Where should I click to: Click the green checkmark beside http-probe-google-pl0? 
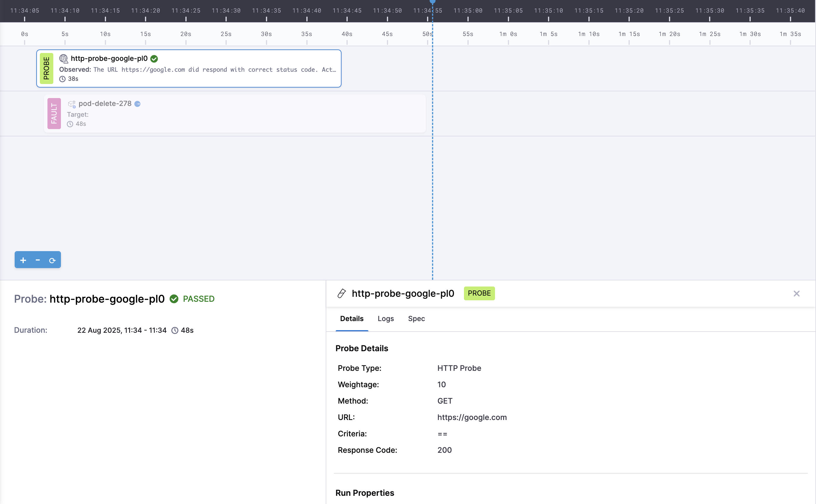pos(154,58)
